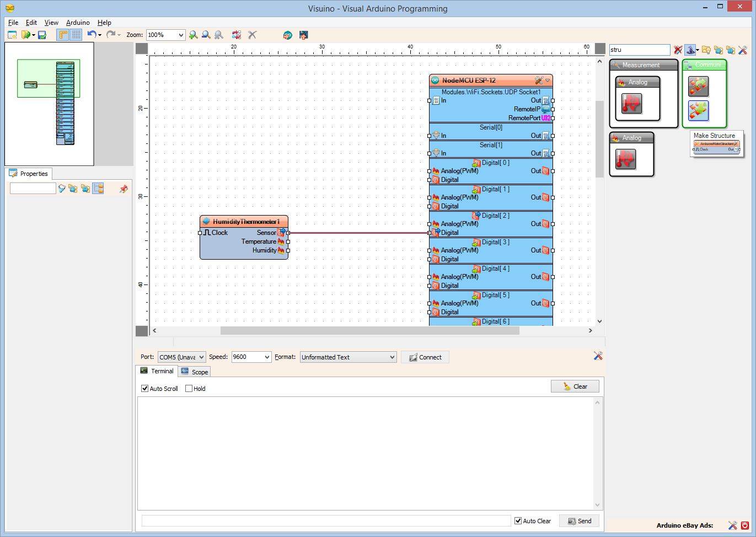Click the Clear terminal button

click(x=575, y=386)
